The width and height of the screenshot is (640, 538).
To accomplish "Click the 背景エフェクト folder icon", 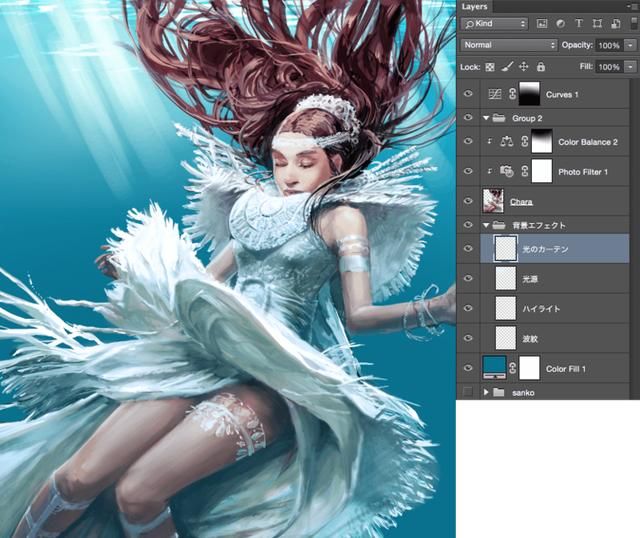I will click(x=498, y=225).
